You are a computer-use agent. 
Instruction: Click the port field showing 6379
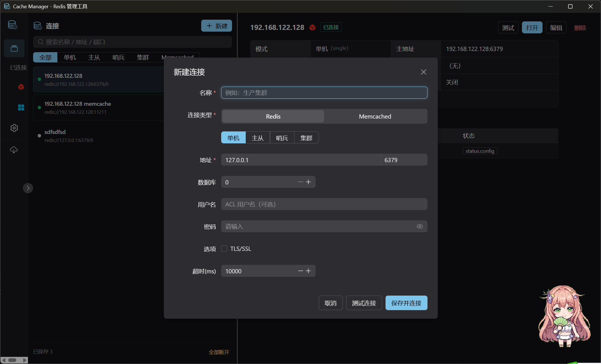click(404, 160)
